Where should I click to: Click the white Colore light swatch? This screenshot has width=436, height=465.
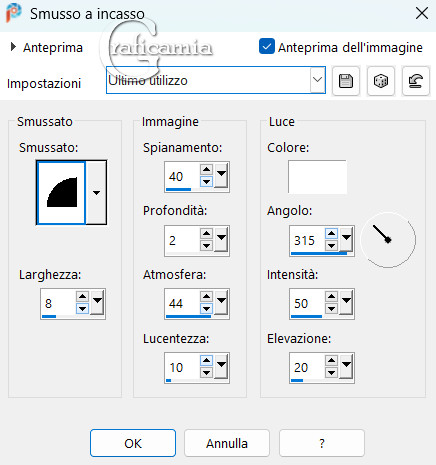[x=317, y=177]
